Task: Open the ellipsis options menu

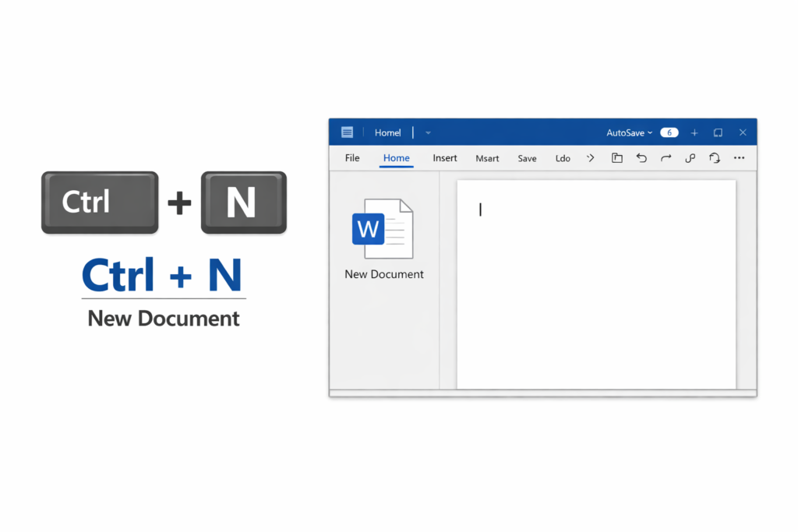Action: click(739, 157)
